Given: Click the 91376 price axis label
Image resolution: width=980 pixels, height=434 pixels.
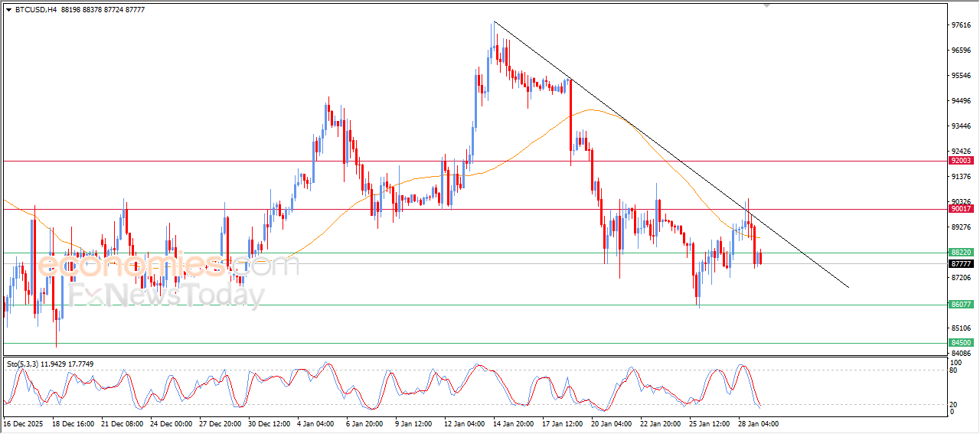Looking at the screenshot, I should point(961,177).
